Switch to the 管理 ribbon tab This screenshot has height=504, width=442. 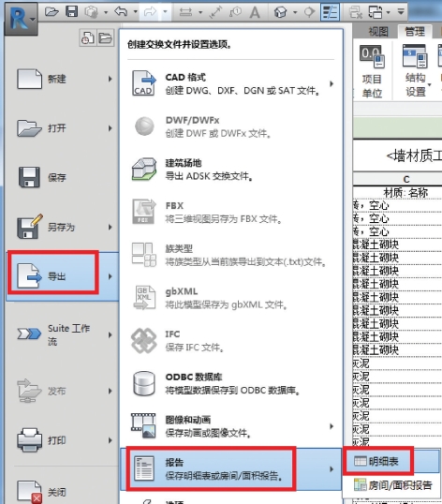pos(415,32)
